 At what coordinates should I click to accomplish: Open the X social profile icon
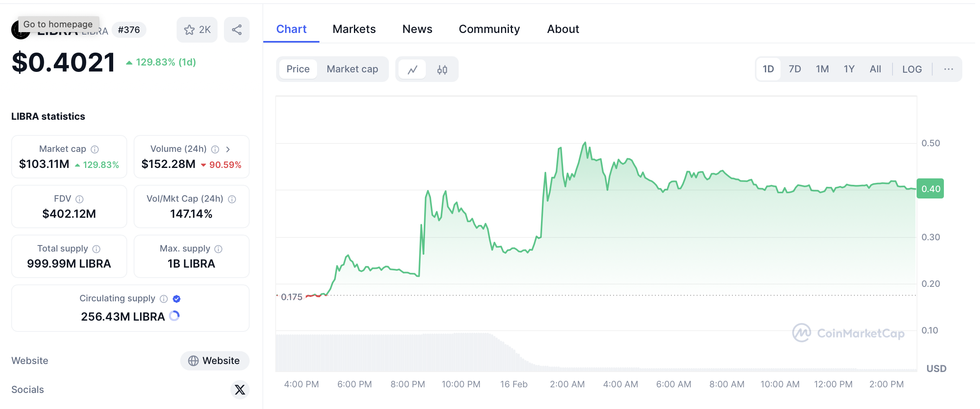[x=240, y=389]
